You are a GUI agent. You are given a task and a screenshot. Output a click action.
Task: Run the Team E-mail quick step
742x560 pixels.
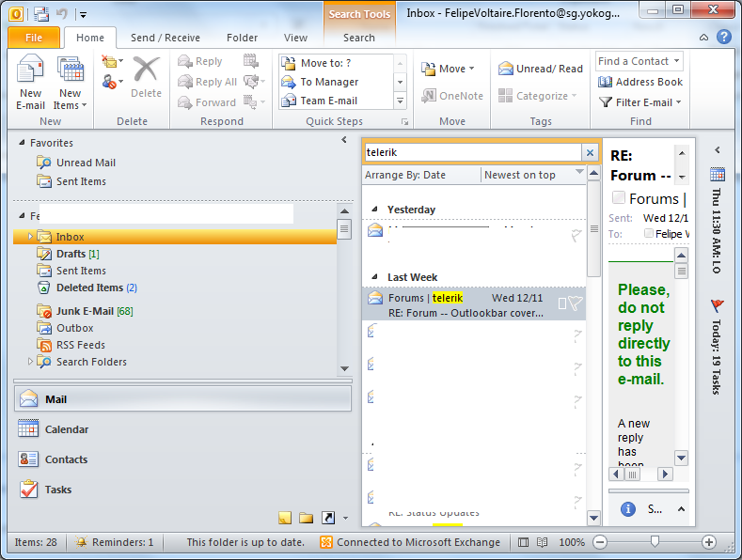click(x=336, y=101)
